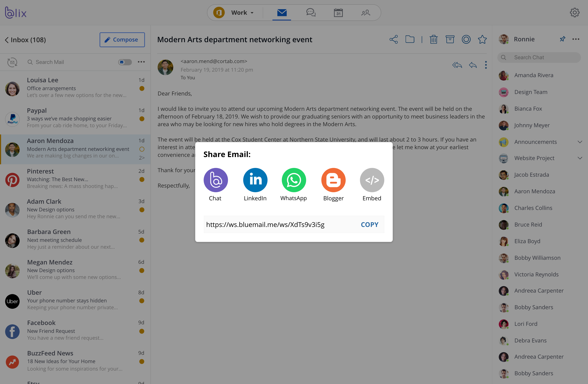The image size is (588, 384).
Task: Click sender avatar in email header
Action: [166, 67]
